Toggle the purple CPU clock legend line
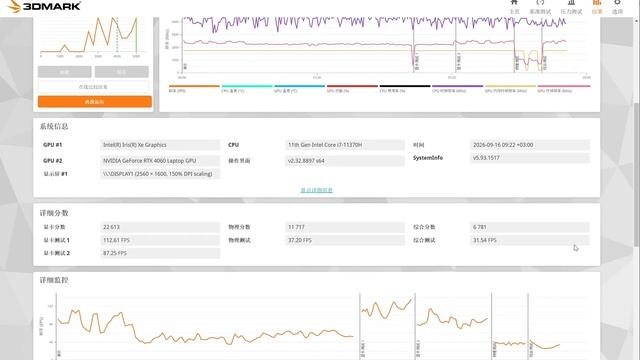Image resolution: width=640 pixels, height=360 pixels. pyautogui.click(x=458, y=89)
